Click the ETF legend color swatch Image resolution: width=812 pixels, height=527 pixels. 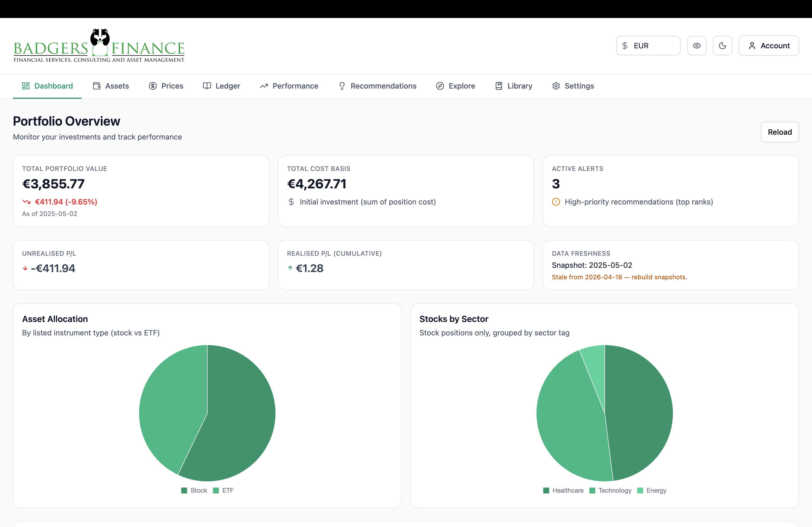click(216, 491)
